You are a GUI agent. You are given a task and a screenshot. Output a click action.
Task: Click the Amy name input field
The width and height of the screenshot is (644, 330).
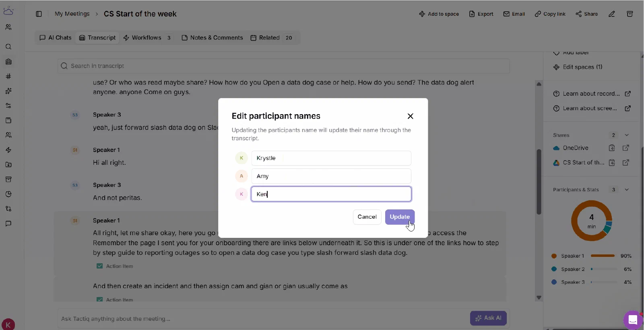pyautogui.click(x=331, y=176)
